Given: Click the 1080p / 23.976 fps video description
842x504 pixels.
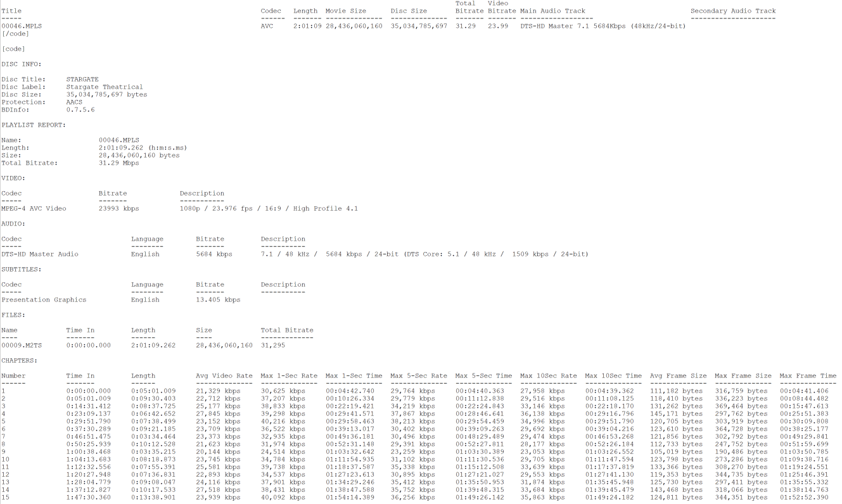Looking at the screenshot, I should pyautogui.click(x=269, y=209).
